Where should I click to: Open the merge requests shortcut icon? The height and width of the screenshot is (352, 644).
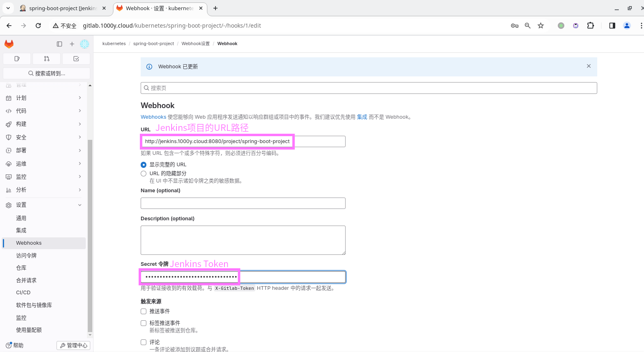[x=47, y=59]
